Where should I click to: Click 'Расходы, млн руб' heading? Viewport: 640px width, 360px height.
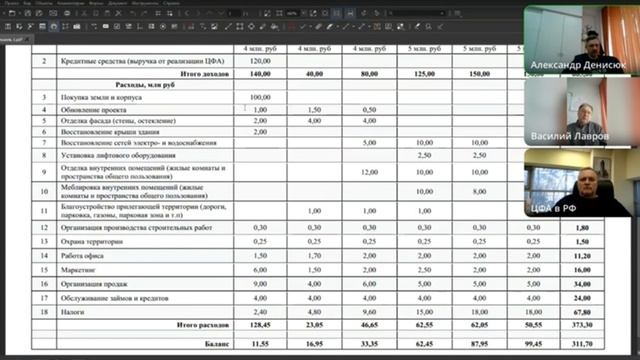145,85
